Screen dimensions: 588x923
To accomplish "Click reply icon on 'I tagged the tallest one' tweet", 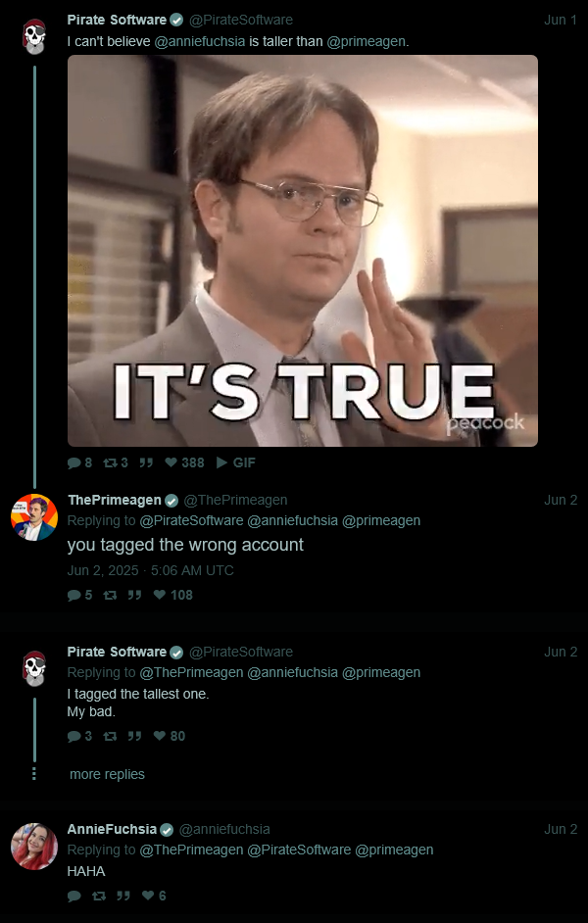I will coord(74,737).
